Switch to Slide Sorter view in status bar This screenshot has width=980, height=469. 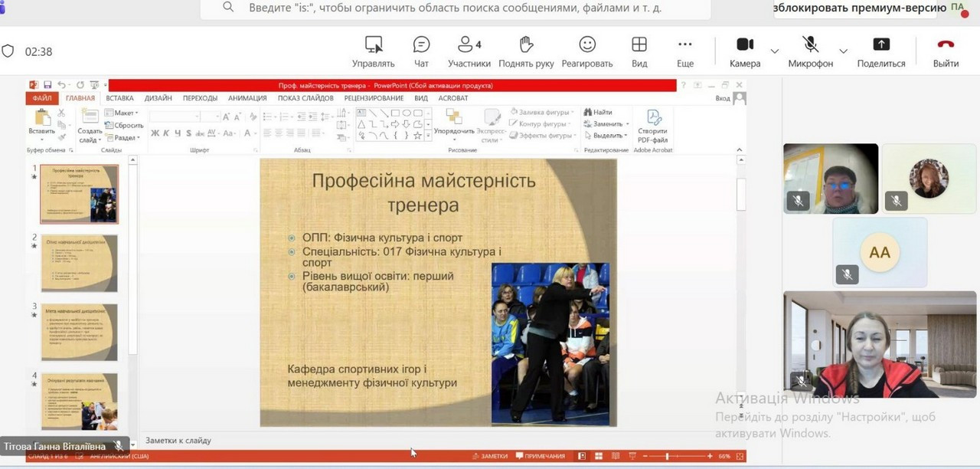pos(599,455)
